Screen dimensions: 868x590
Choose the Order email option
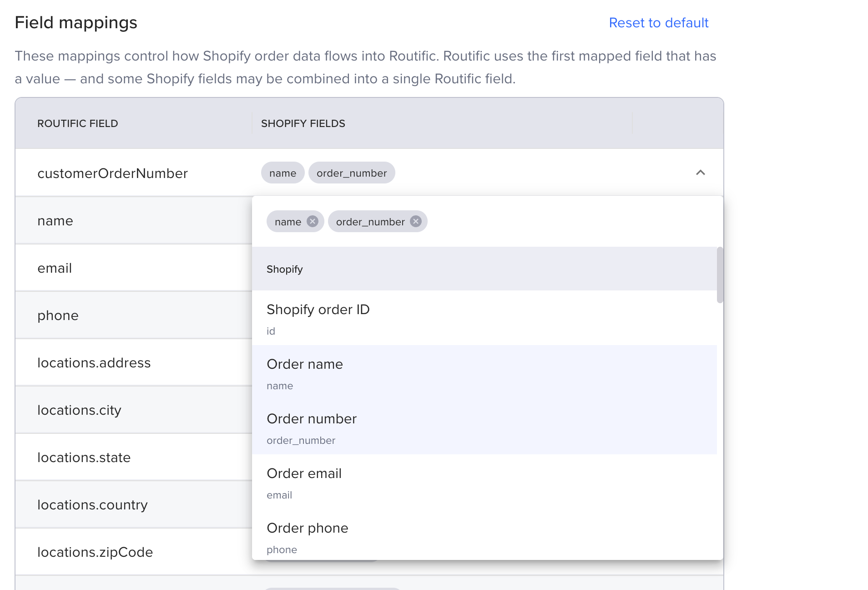pos(484,482)
